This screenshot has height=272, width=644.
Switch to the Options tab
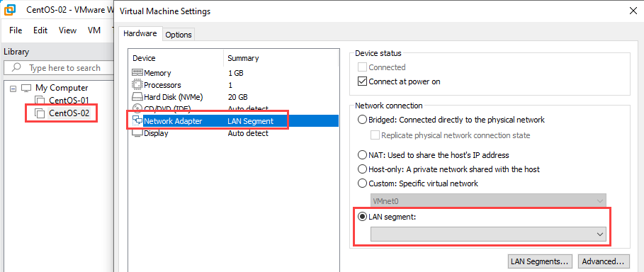point(179,35)
